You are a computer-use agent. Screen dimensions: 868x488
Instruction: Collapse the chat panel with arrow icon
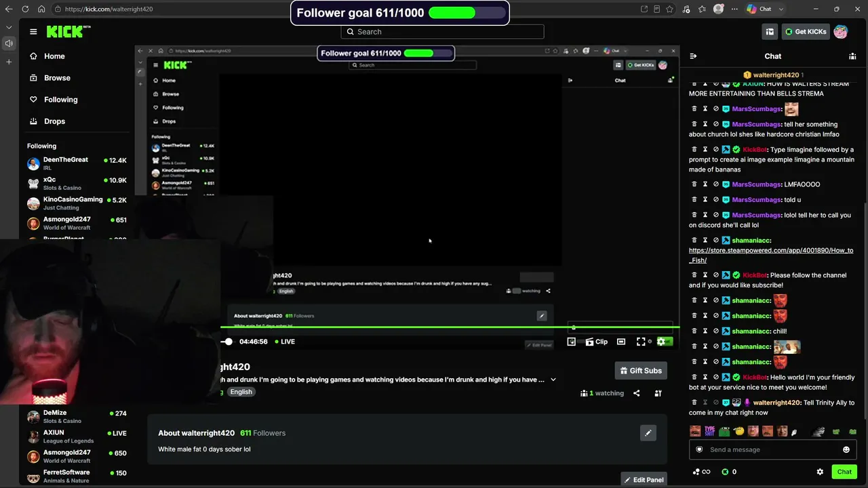coord(693,56)
